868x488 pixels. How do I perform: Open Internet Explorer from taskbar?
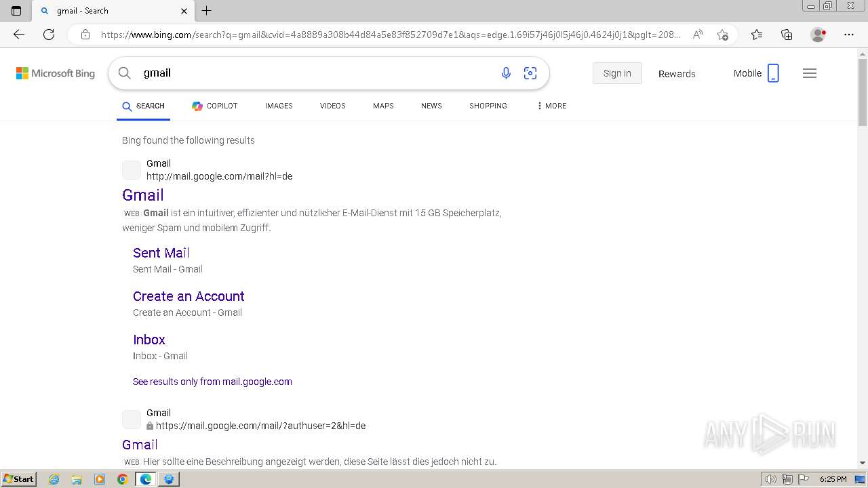click(x=54, y=479)
